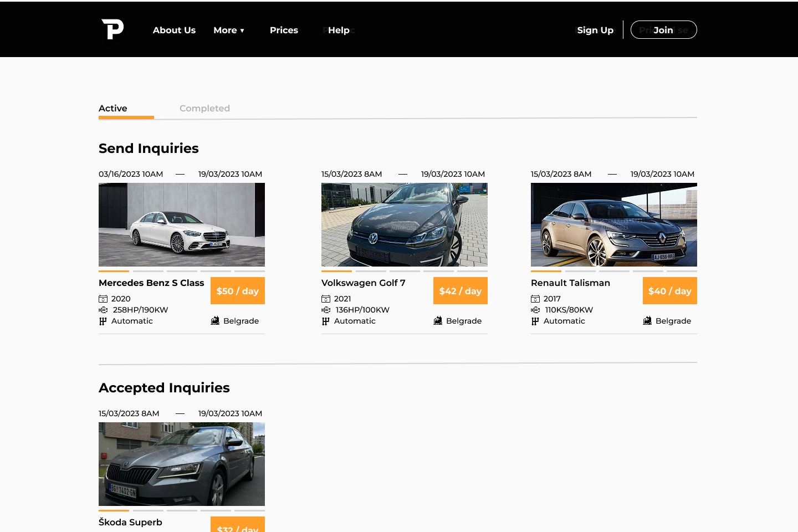Image resolution: width=798 pixels, height=532 pixels.
Task: Switch to the Completed tab
Action: point(204,108)
